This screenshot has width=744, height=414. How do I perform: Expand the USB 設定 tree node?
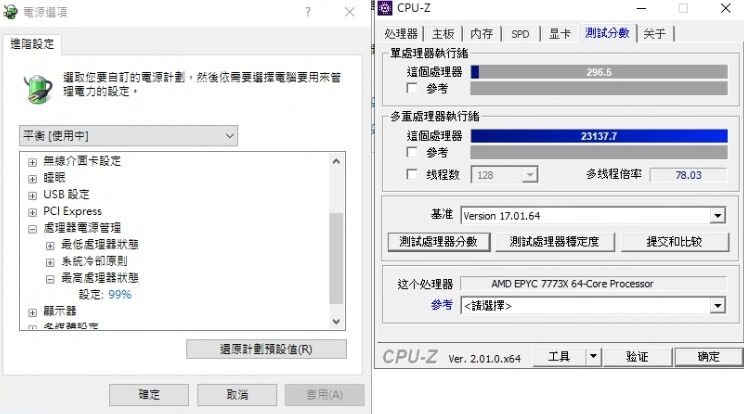coord(32,195)
